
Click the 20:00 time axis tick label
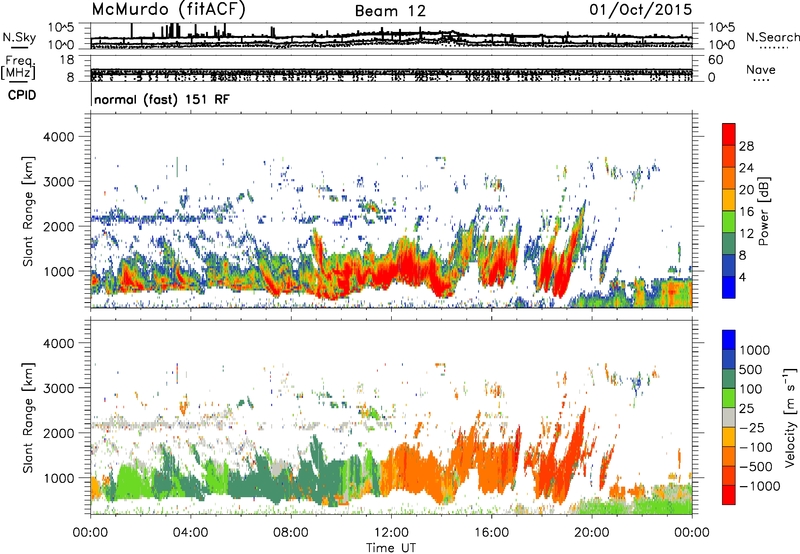pos(592,533)
